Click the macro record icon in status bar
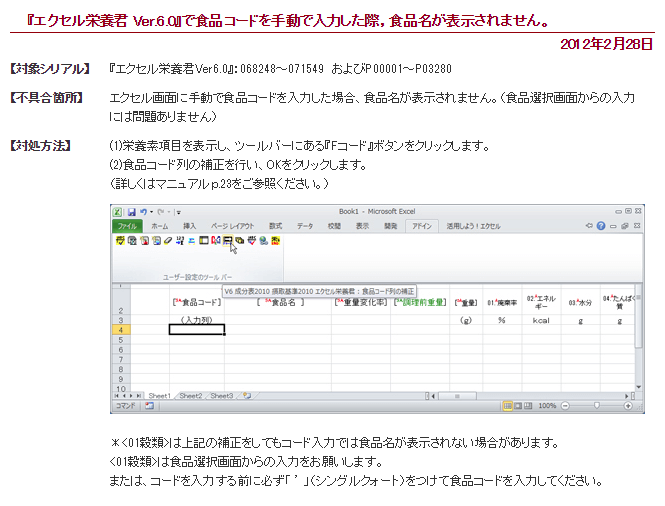 point(149,406)
